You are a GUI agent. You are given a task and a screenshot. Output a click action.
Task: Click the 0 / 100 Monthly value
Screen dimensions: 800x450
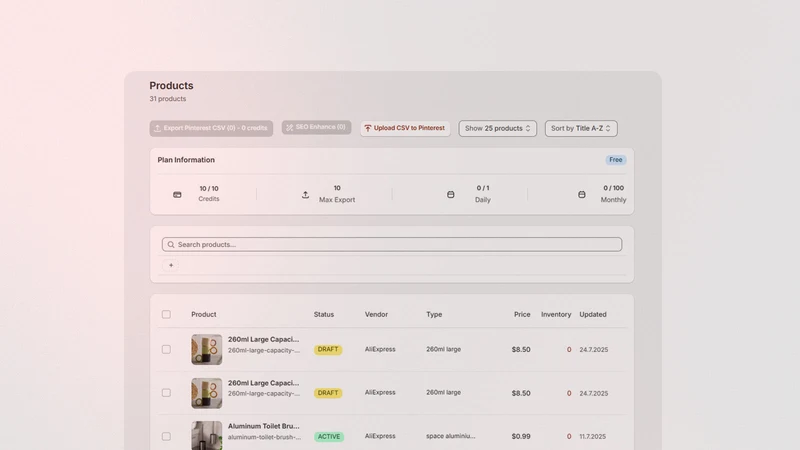[613, 188]
